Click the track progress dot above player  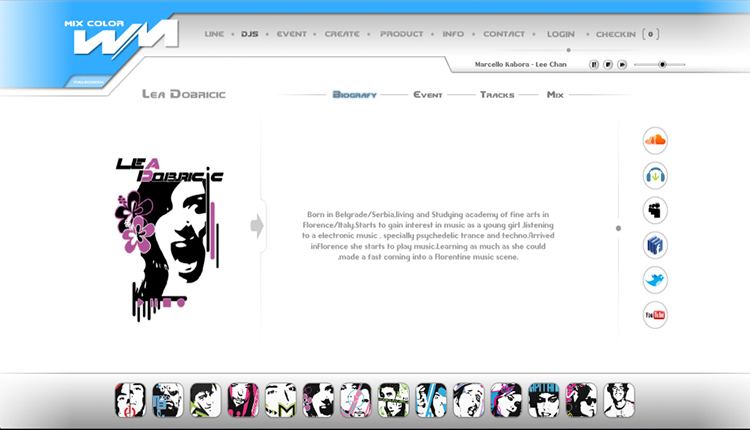click(568, 50)
